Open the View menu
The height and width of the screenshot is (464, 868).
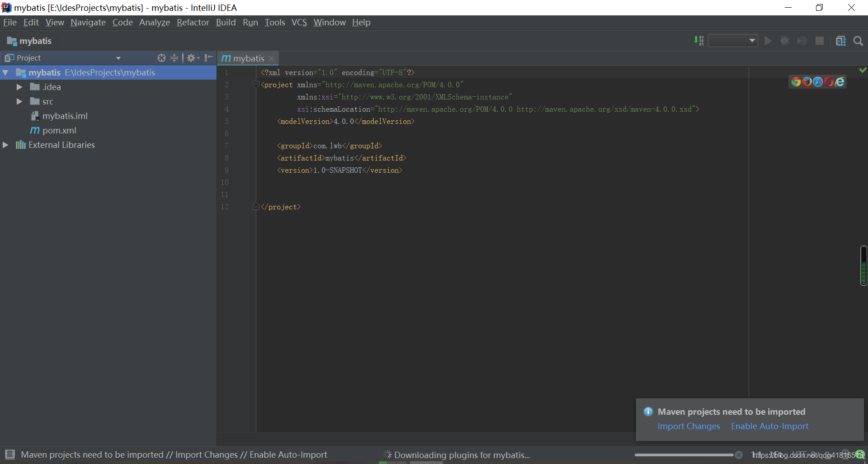[x=55, y=22]
